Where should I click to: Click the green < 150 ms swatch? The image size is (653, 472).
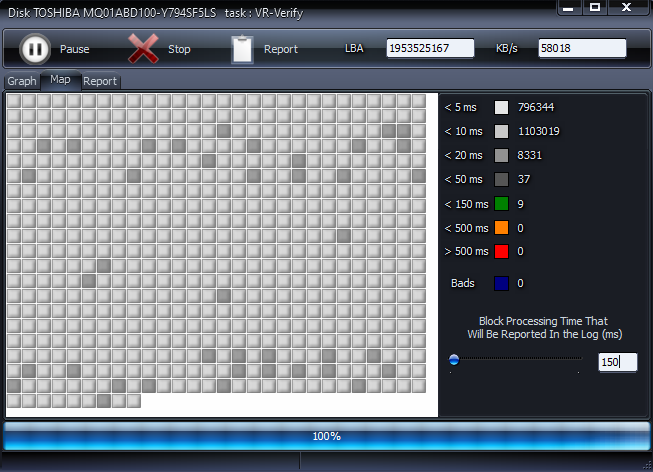click(501, 204)
